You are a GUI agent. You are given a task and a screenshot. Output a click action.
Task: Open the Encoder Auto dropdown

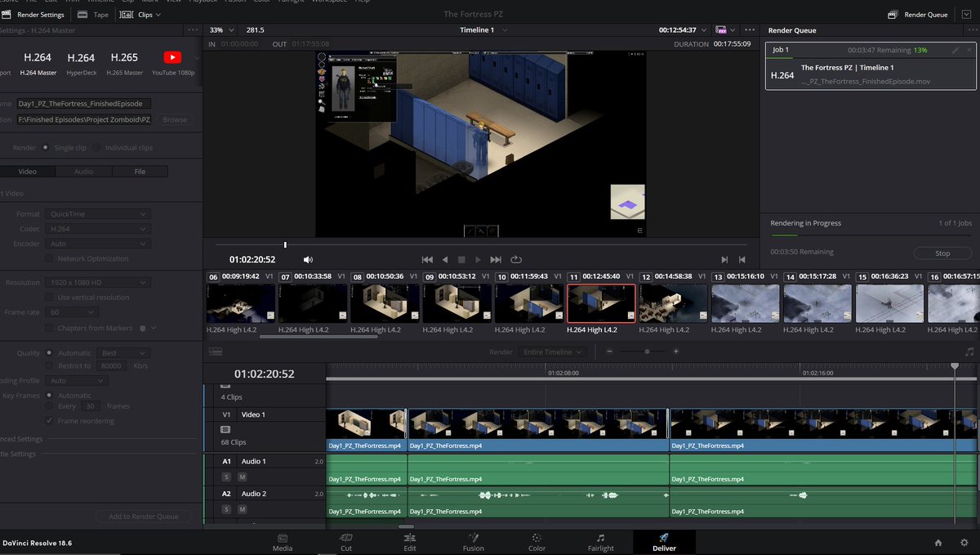[x=98, y=244]
